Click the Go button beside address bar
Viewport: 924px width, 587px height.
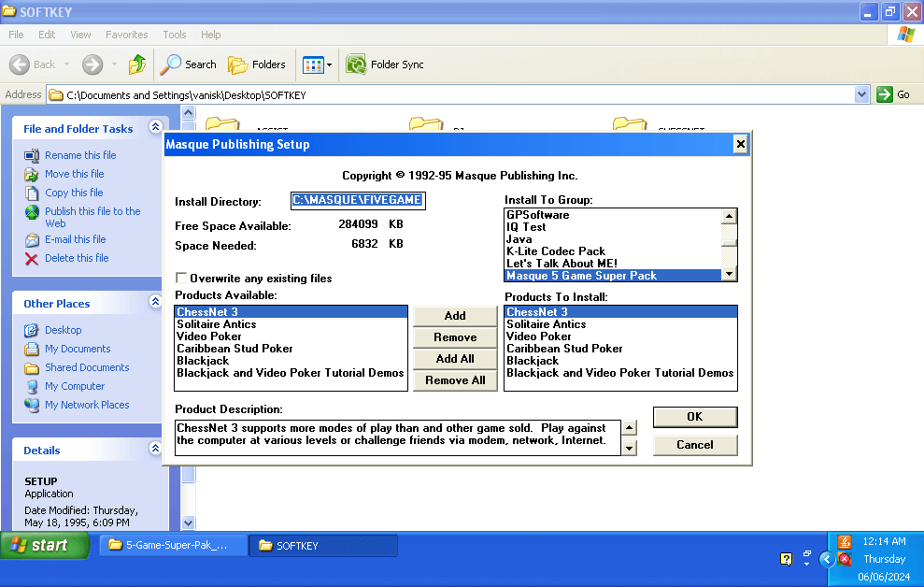pyautogui.click(x=893, y=94)
